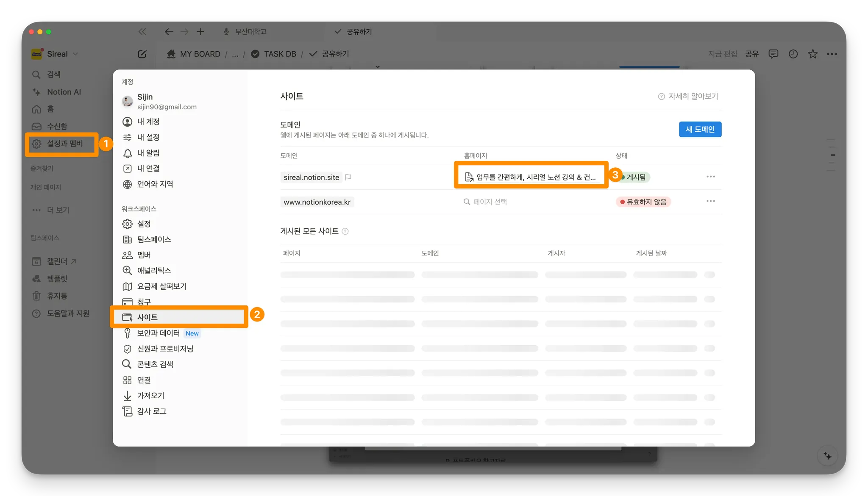Collapse sidebar with double chevron icon
This screenshot has height=496, width=868.
(142, 32)
